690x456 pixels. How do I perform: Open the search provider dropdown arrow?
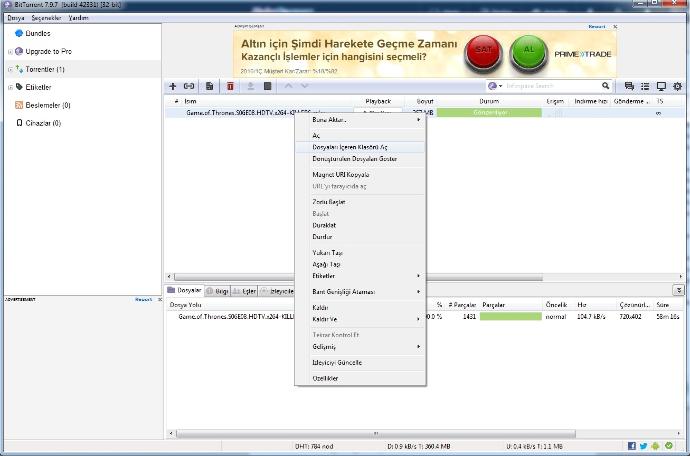click(500, 86)
